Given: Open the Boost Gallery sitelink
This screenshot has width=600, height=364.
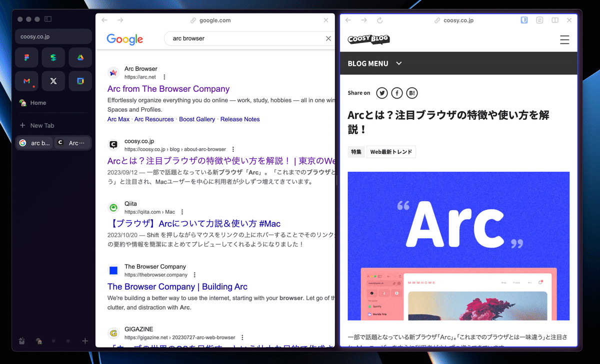Looking at the screenshot, I should point(197,119).
